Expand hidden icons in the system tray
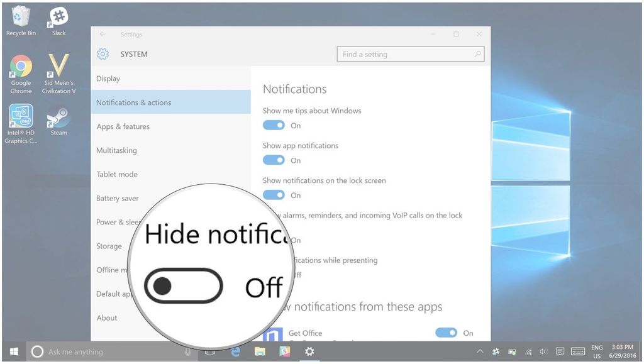Image resolution: width=644 pixels, height=364 pixels. (x=480, y=352)
